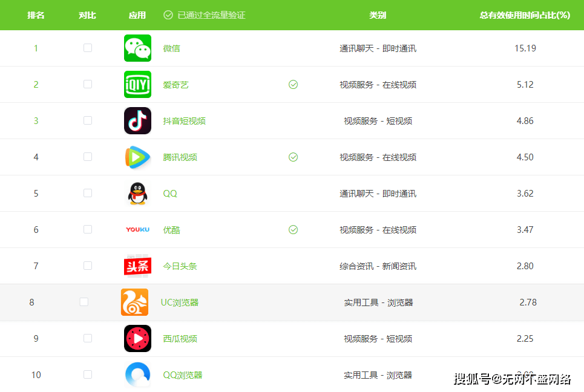Select the 抖音短视频 Douyin icon
584x392 pixels.
pos(137,120)
